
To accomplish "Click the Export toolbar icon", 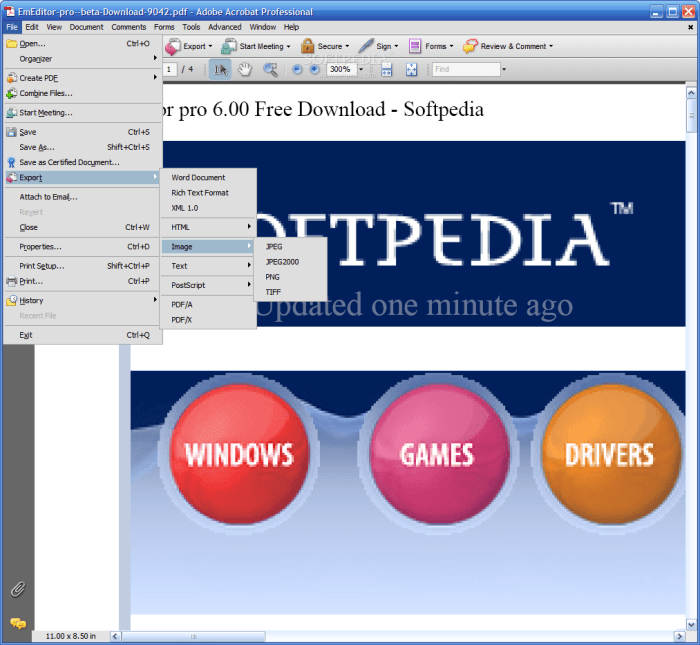I will point(173,46).
